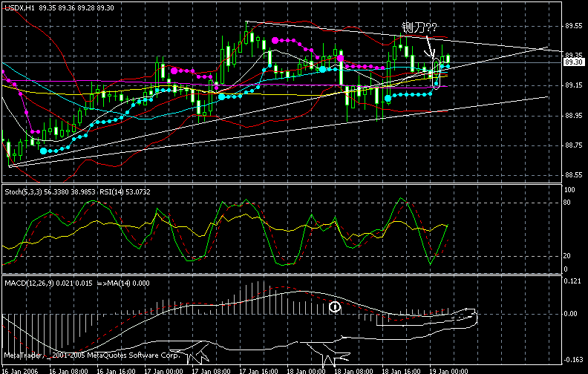This screenshot has height=374, width=588.
Task: Click the 18 Jan 08:00 time label
Action: 353,371
